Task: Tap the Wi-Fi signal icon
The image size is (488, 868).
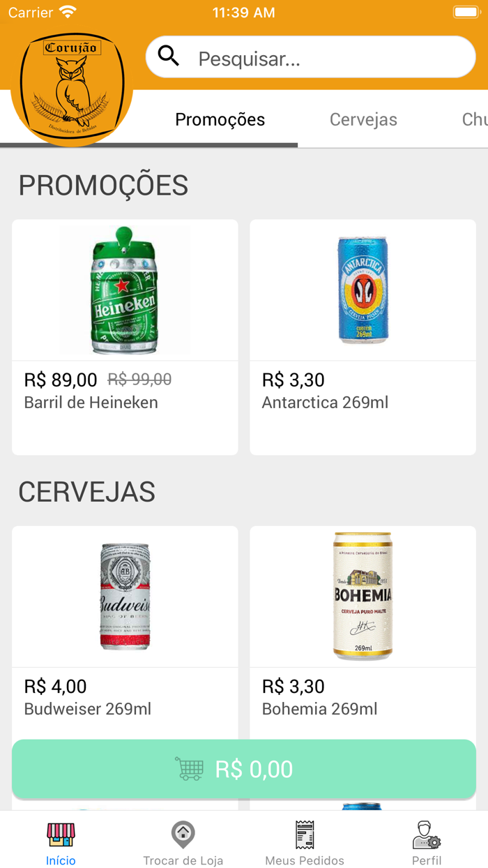Action: click(66, 11)
